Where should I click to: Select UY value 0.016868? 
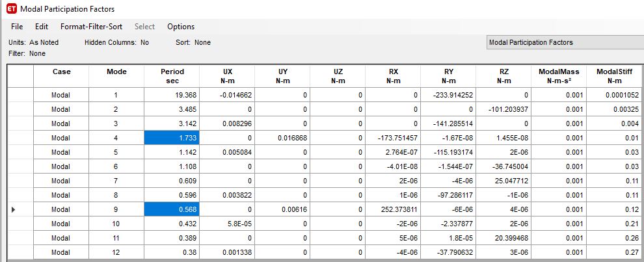282,138
